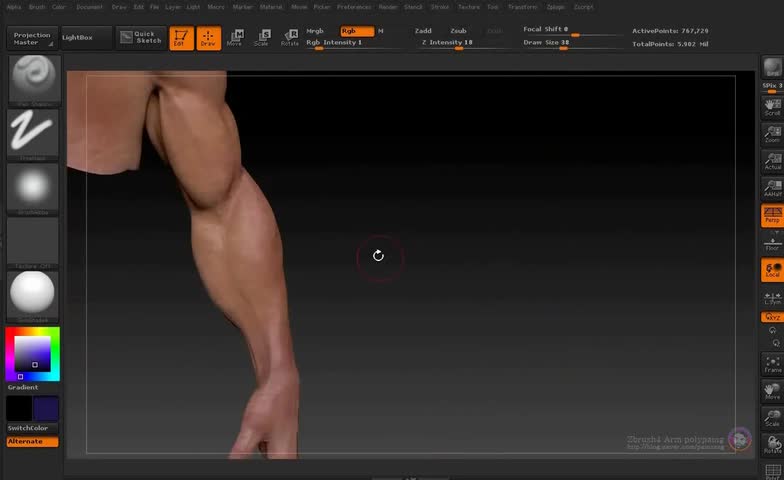Open the Zplugin menu
Image resolution: width=784 pixels, height=480 pixels.
(556, 7)
